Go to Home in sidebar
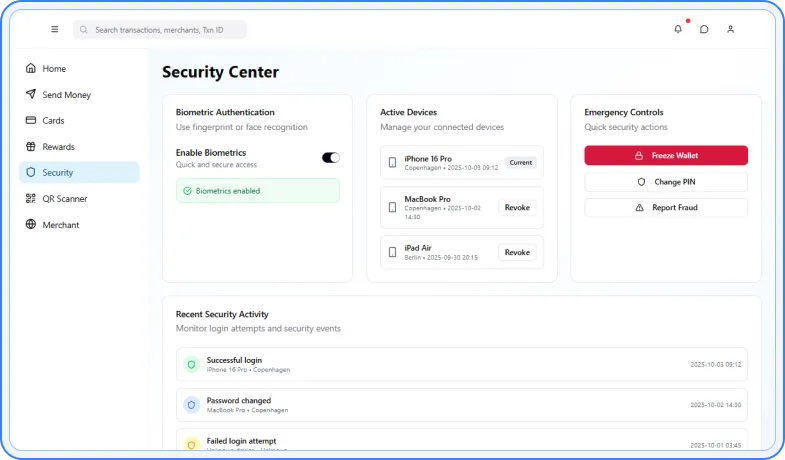785x460 pixels. [x=54, y=69]
